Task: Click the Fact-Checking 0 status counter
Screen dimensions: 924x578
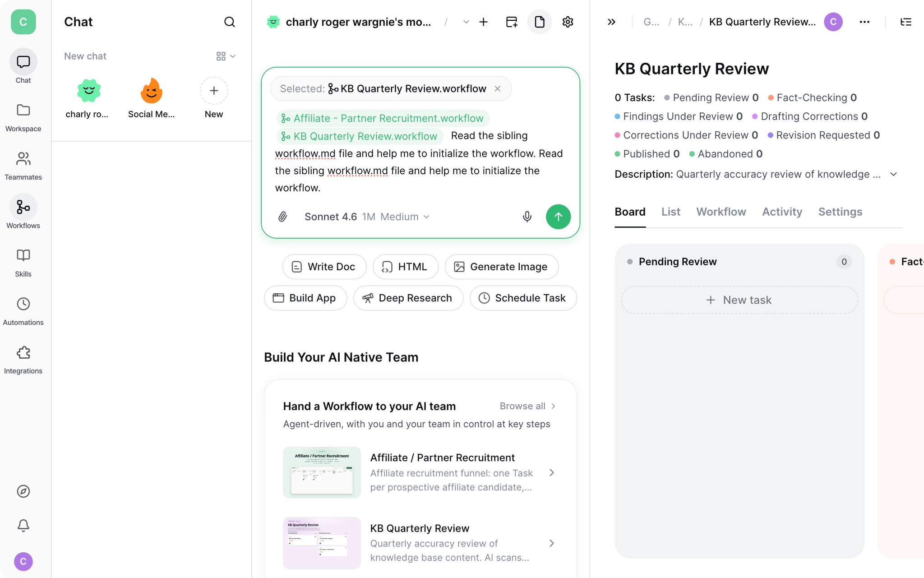Action: pyautogui.click(x=812, y=97)
